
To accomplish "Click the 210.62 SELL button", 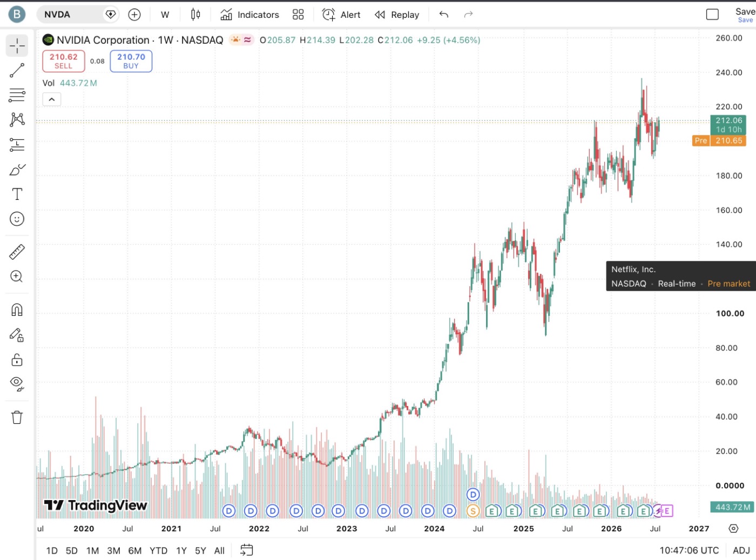I will click(x=64, y=61).
